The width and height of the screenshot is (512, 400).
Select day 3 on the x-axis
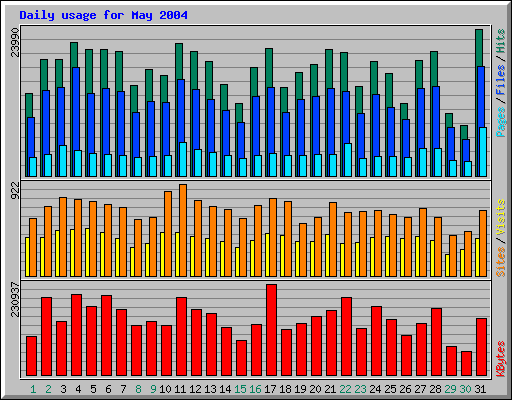tap(63, 389)
